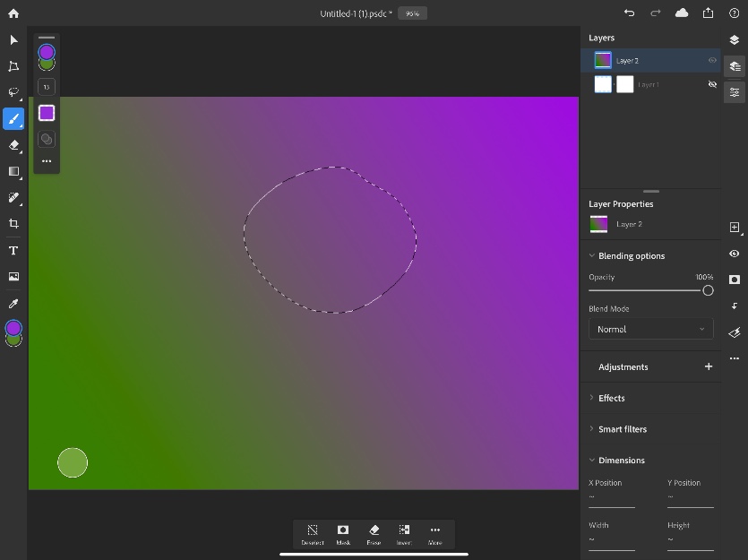
Task: Select the Lasso tool
Action: pyautogui.click(x=13, y=92)
